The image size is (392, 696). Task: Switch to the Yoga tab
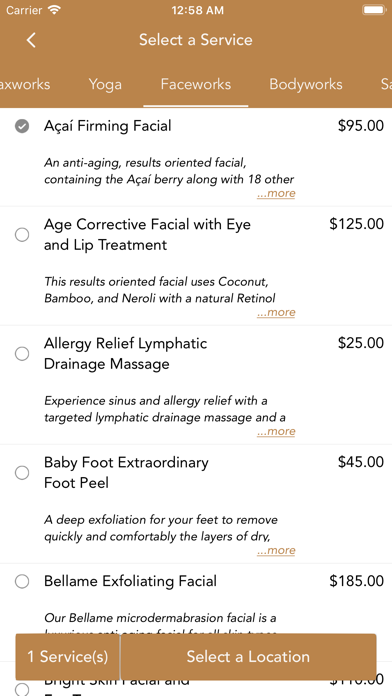pos(105,84)
